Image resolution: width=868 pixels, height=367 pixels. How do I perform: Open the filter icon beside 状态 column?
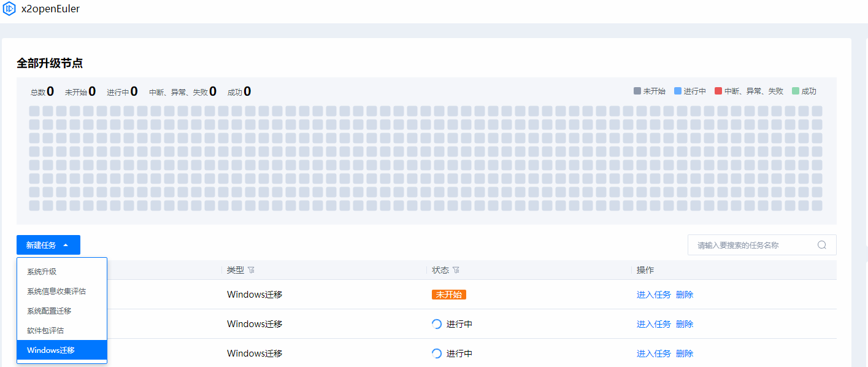tap(456, 270)
